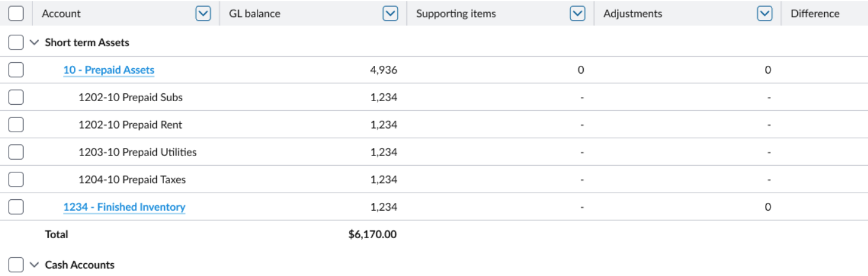Select the 1203-10 Prepaid Utilities checkbox
The width and height of the screenshot is (868, 276).
tap(16, 152)
